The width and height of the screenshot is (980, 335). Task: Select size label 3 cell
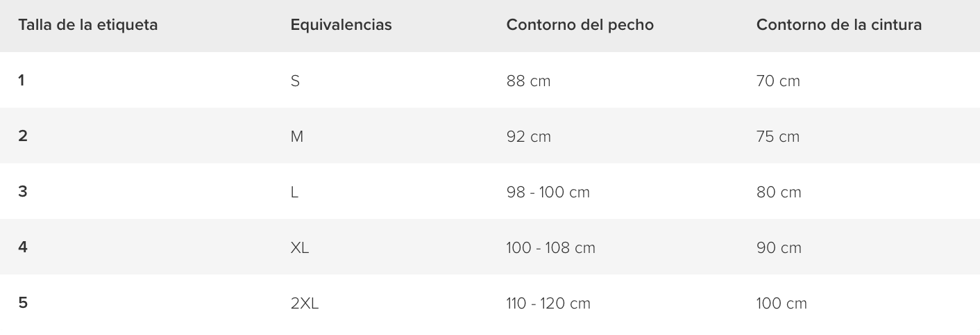pos(23,192)
